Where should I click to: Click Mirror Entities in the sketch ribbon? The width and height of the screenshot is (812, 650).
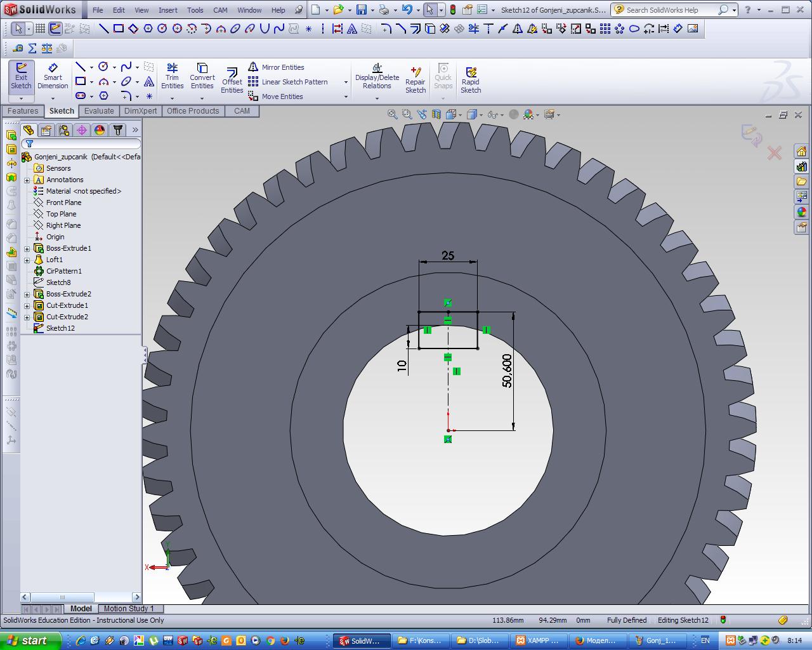coord(277,67)
